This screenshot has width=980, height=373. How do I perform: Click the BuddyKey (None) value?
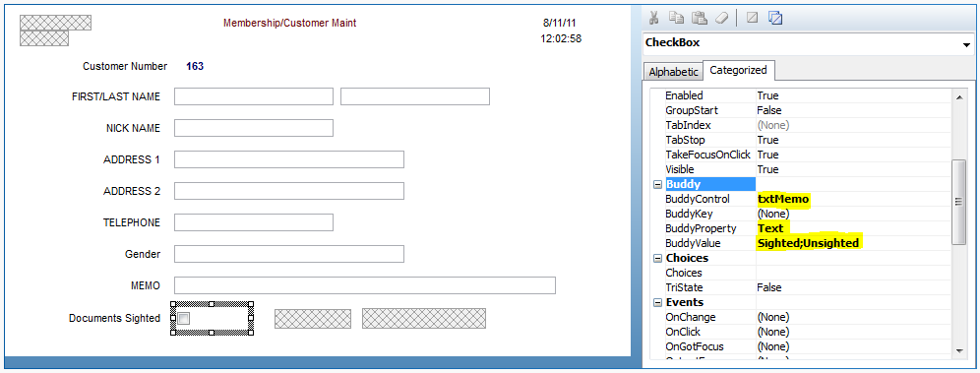click(x=773, y=214)
